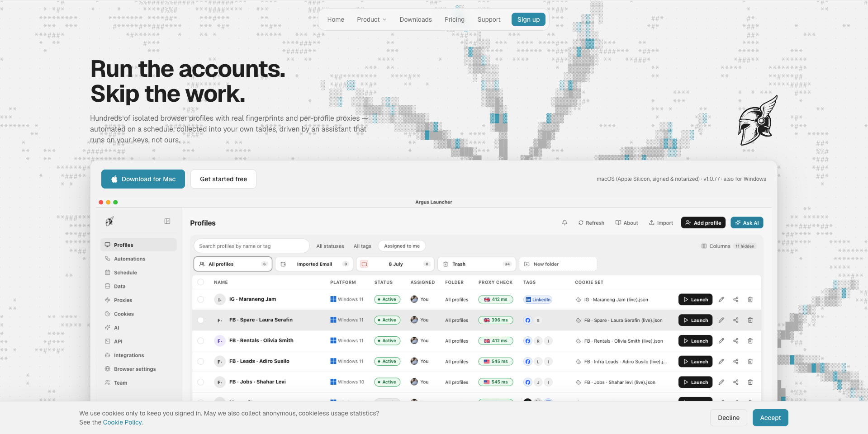Open the Product dropdown menu
Screen dimensions: 868x434
tap(371, 19)
